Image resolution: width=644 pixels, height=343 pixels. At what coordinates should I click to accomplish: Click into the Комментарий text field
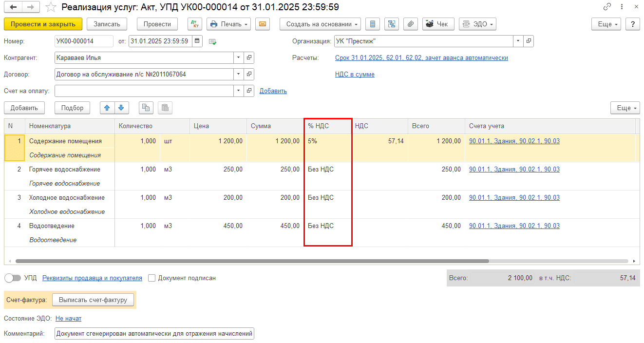click(x=154, y=334)
